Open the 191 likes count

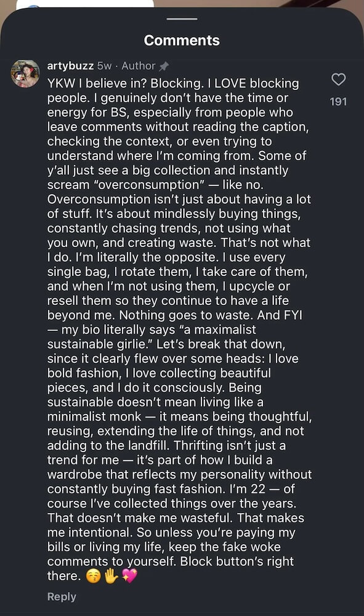tap(339, 102)
